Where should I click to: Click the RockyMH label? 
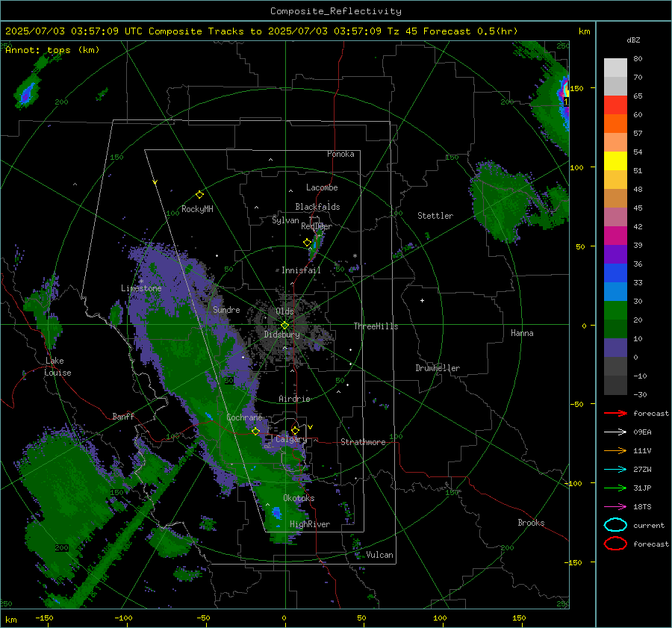point(197,209)
